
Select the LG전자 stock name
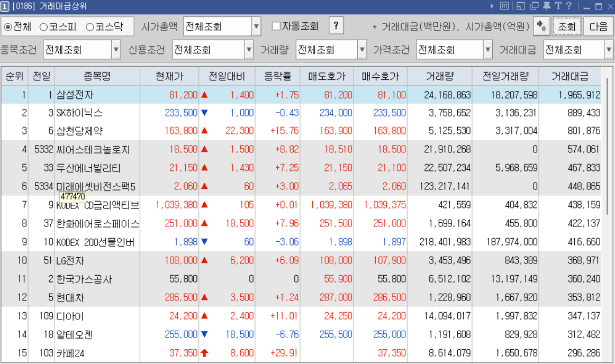[70, 260]
